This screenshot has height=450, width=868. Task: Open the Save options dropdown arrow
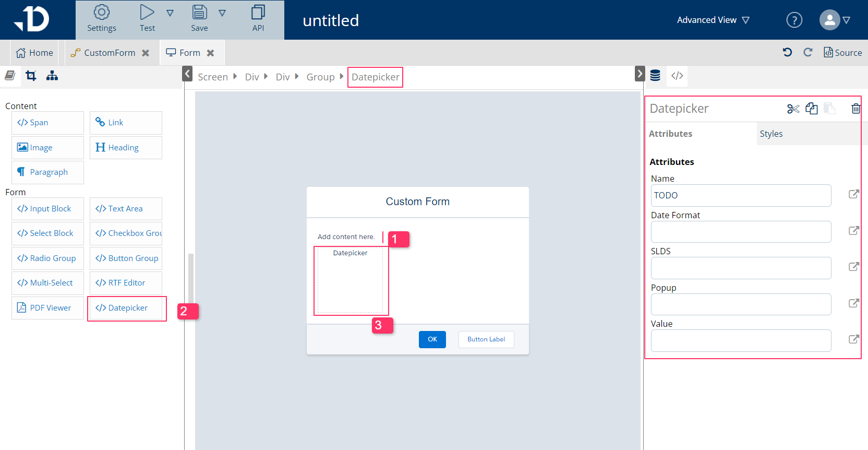[x=222, y=13]
